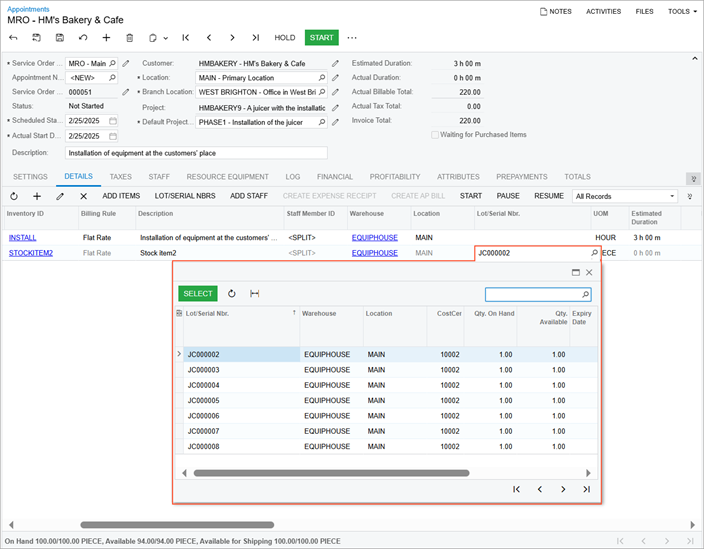Open the FILES menu item

point(644,12)
